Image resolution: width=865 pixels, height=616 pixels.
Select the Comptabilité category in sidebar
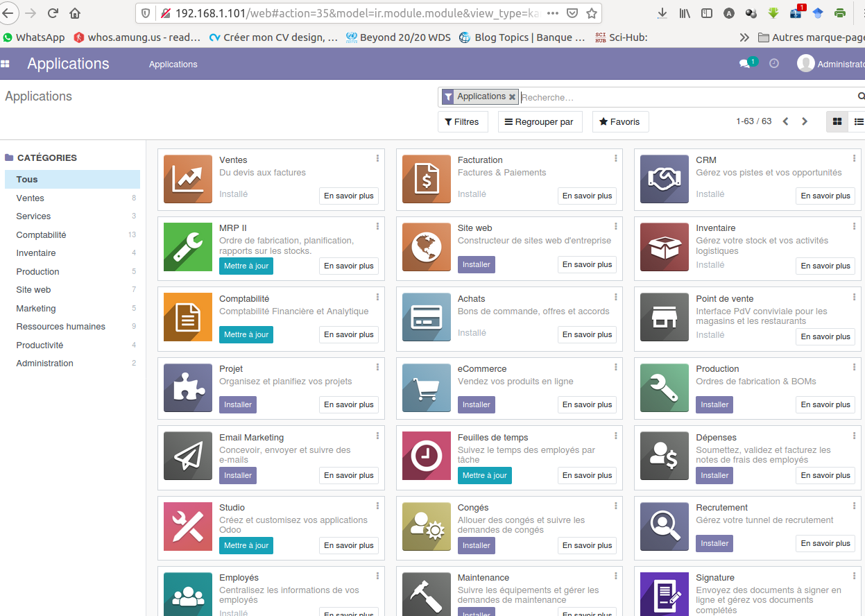72,234
